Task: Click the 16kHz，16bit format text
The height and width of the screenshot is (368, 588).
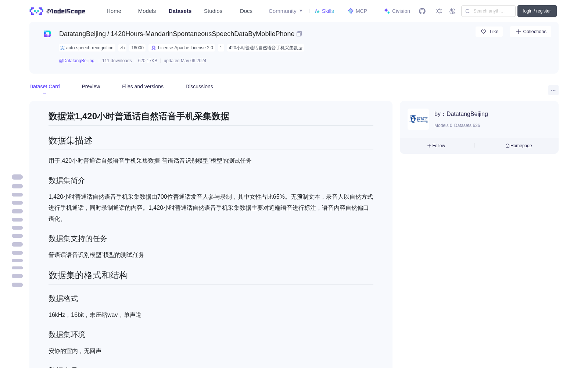Action: (x=95, y=315)
